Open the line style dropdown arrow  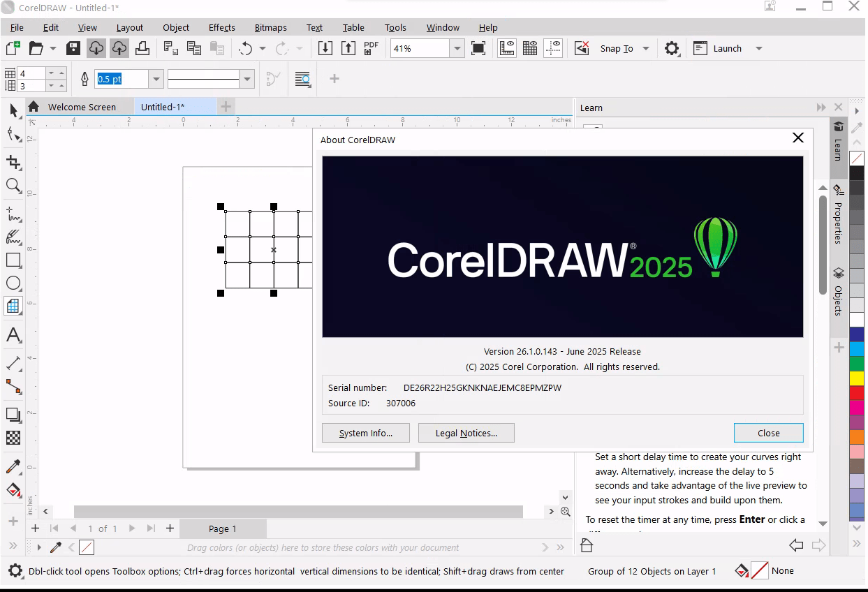click(247, 79)
